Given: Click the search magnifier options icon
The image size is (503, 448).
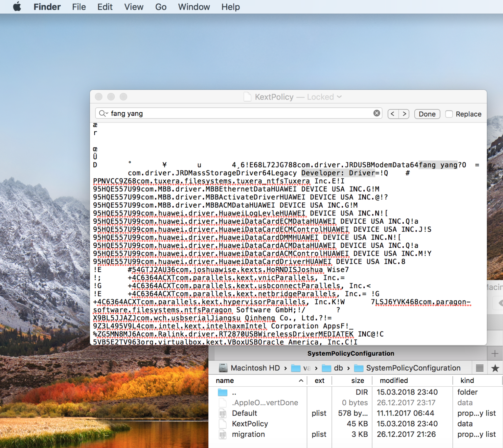Looking at the screenshot, I should pos(103,113).
